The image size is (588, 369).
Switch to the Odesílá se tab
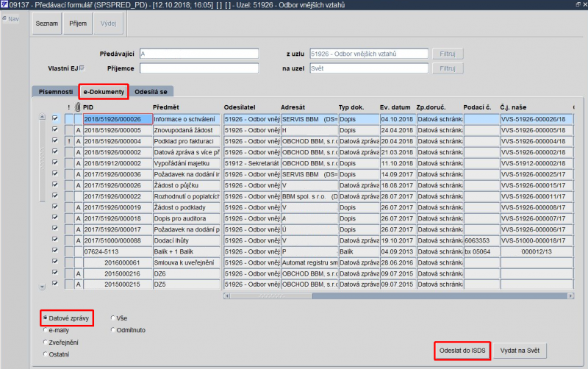151,91
